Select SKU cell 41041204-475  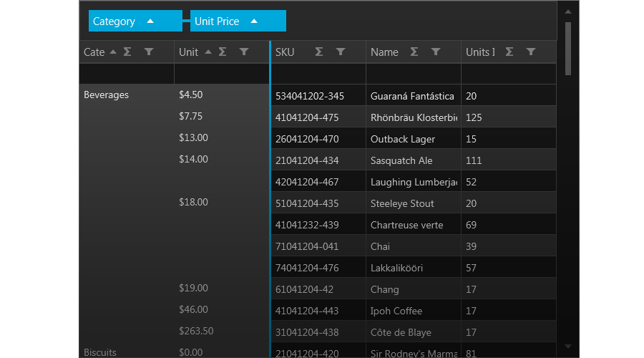click(x=318, y=117)
